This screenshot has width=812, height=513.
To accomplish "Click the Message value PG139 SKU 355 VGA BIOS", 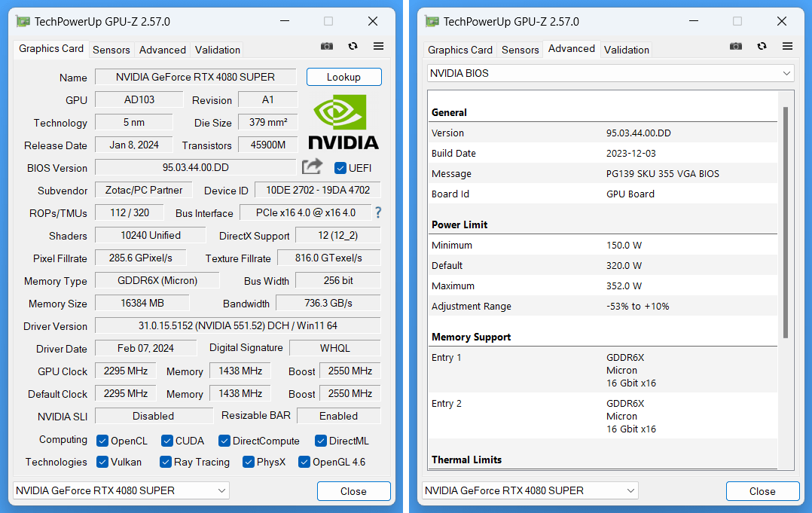I will pyautogui.click(x=662, y=174).
